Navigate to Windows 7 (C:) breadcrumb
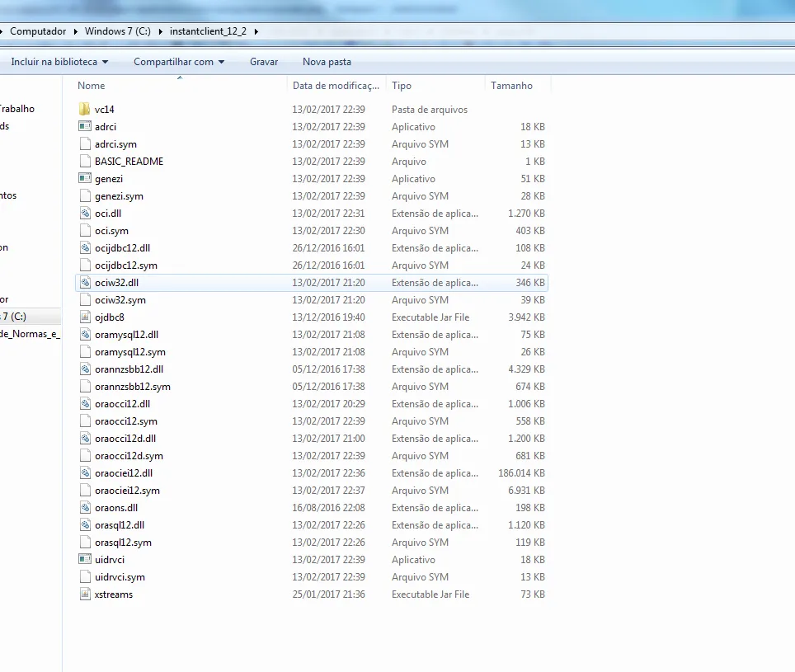 tap(118, 31)
